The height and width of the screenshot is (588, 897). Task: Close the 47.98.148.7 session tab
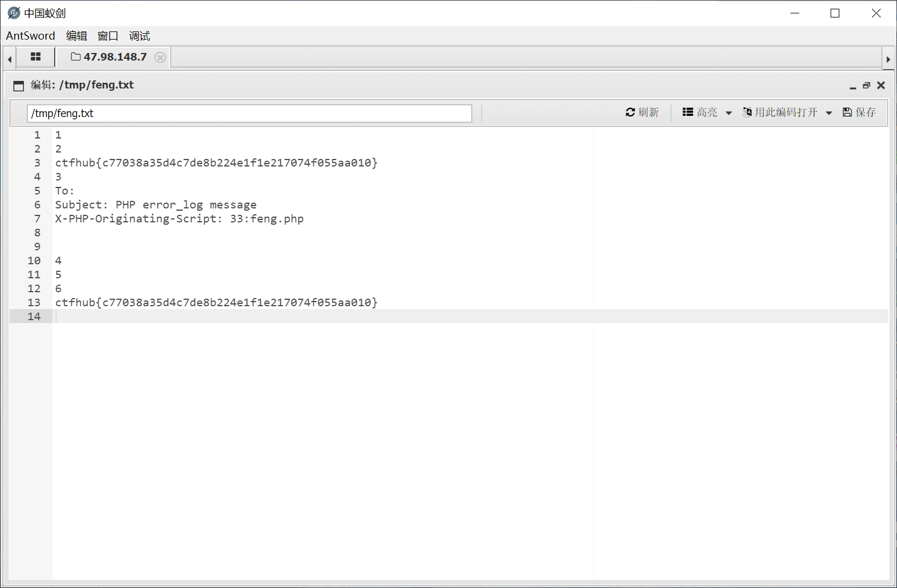[x=160, y=57]
